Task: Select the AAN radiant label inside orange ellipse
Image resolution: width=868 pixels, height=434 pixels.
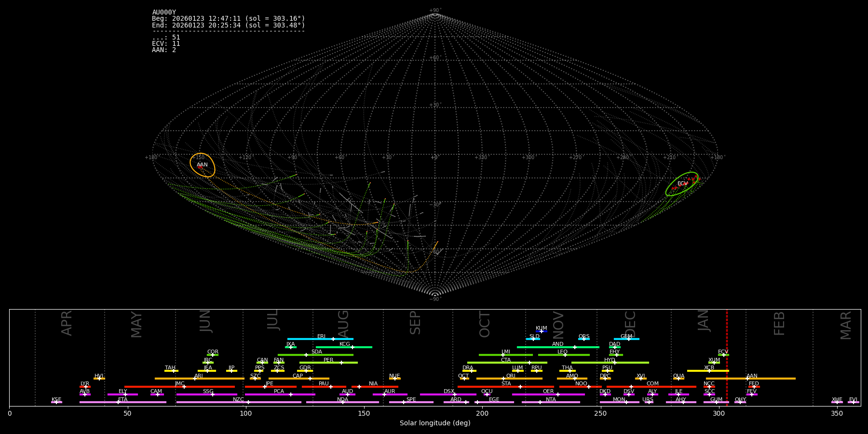Action: 202,165
